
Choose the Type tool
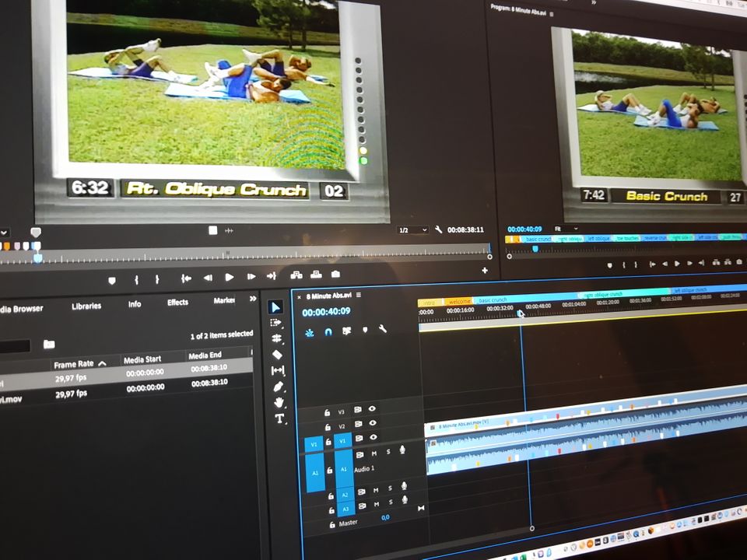[280, 418]
